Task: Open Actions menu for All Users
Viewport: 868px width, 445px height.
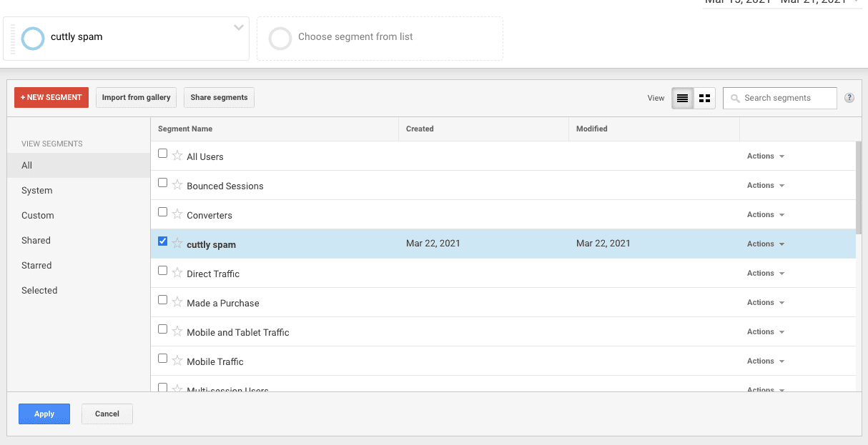Action: point(766,156)
